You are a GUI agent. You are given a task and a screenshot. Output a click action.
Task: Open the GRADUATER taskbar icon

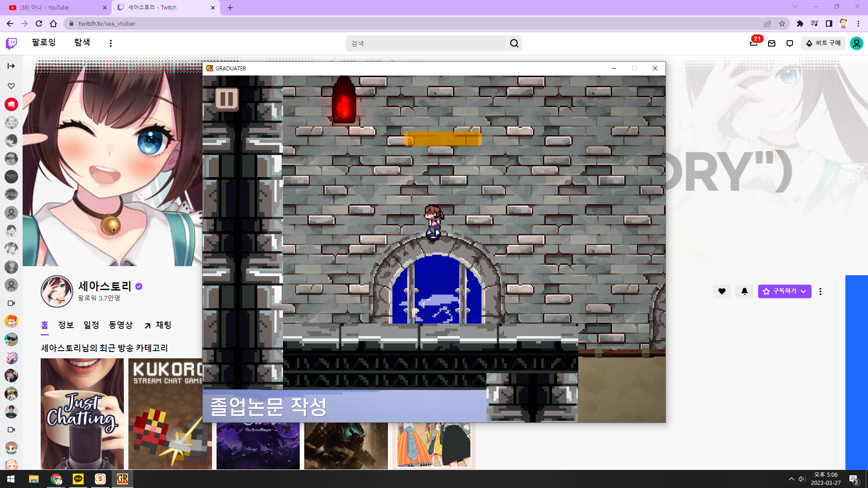[123, 479]
